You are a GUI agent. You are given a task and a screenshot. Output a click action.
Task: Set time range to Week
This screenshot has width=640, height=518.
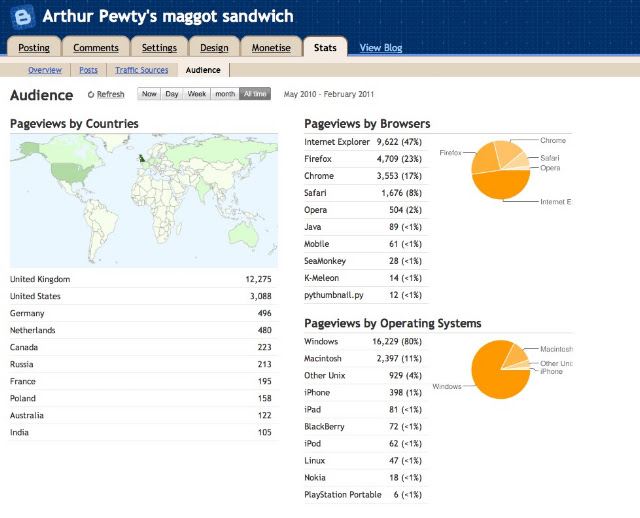(x=196, y=94)
